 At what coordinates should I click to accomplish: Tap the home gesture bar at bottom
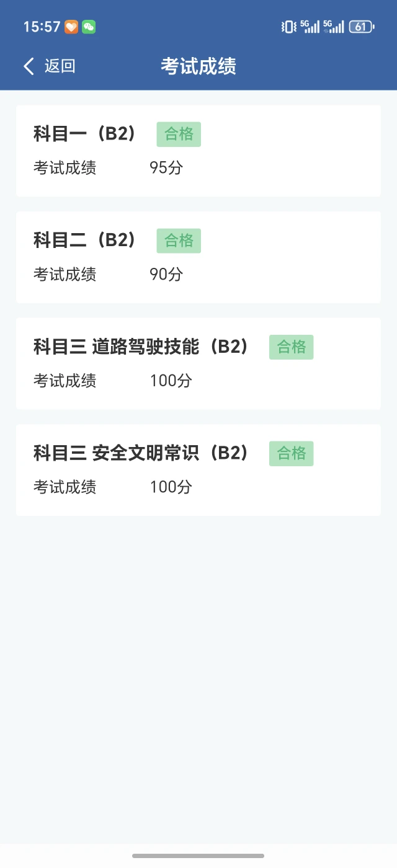pos(198,856)
